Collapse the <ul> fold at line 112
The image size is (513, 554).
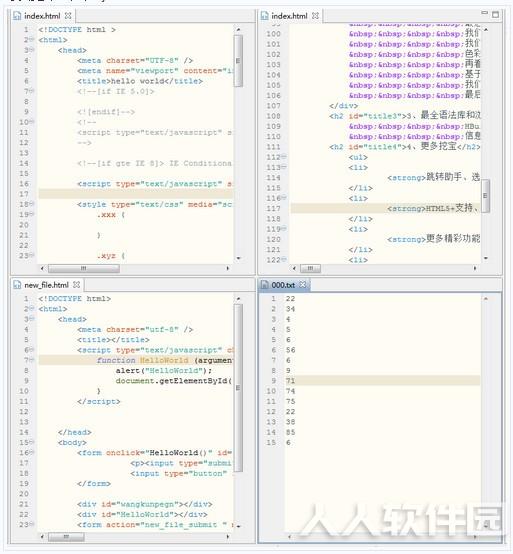[284, 157]
